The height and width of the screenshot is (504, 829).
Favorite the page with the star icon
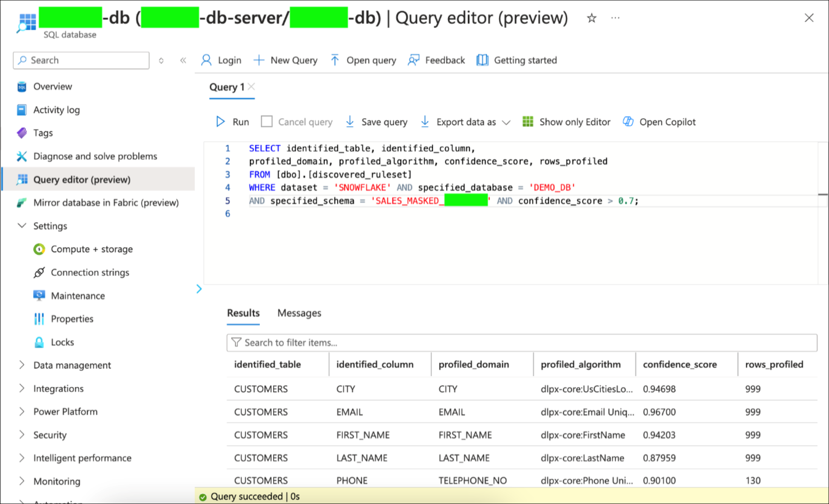point(591,18)
